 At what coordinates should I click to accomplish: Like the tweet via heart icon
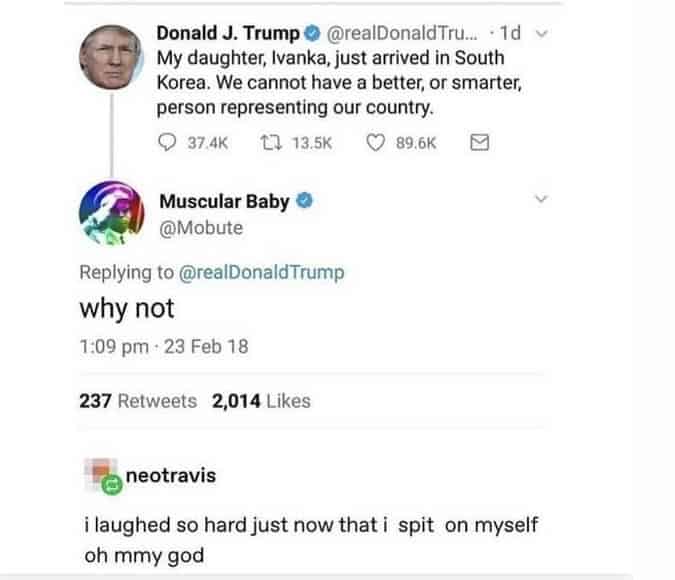coord(376,143)
